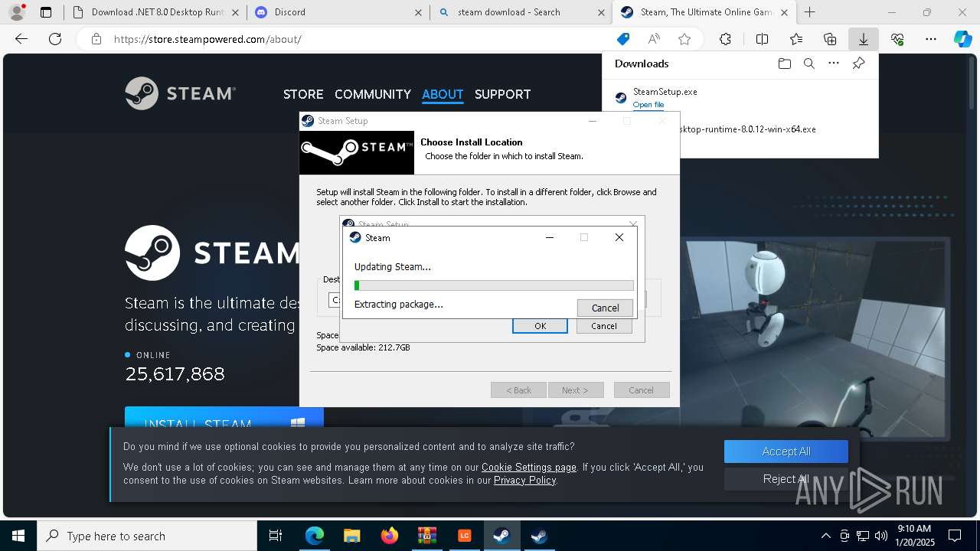Open Microsoft Edge from taskbar

[315, 536]
